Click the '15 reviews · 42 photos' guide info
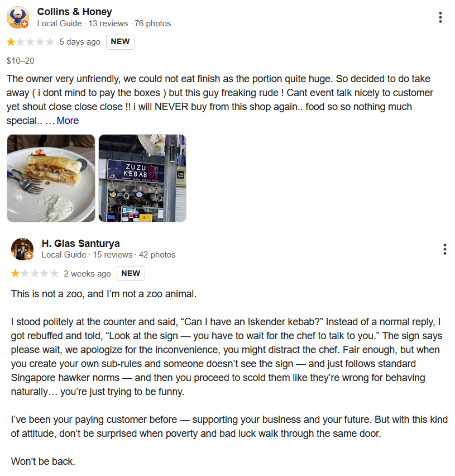Image resolution: width=455 pixels, height=476 pixels. (134, 255)
